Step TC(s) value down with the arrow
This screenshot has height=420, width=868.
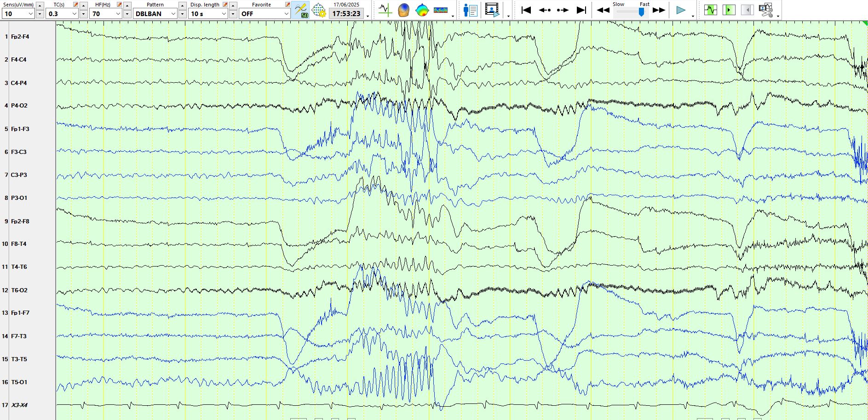point(84,14)
